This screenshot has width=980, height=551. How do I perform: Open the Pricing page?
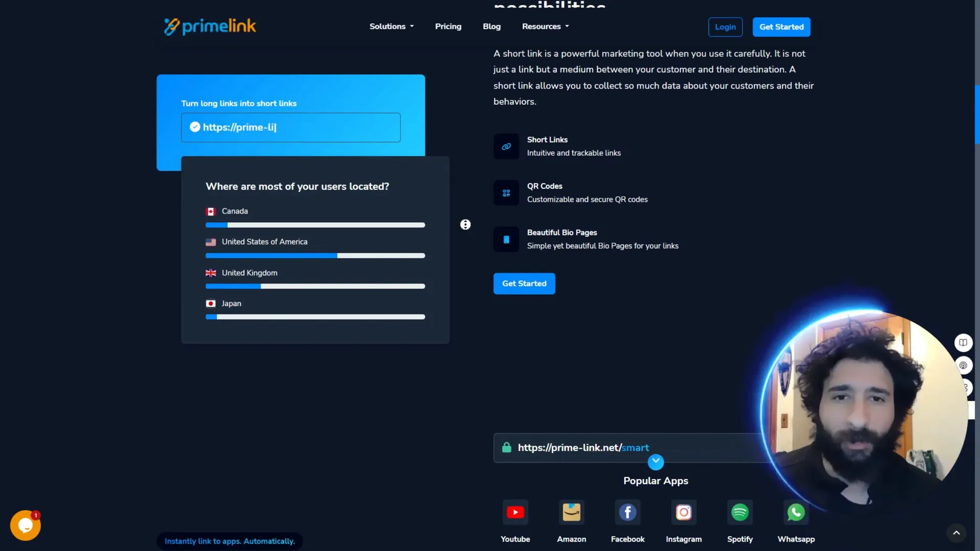[448, 27]
